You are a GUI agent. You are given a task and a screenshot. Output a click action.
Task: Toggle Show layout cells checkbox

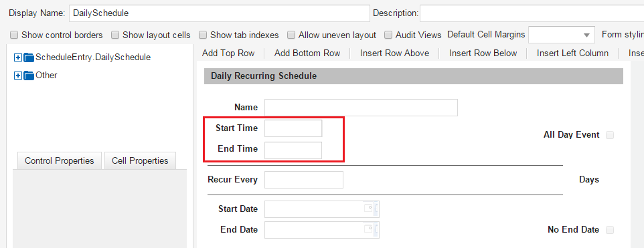click(x=115, y=35)
